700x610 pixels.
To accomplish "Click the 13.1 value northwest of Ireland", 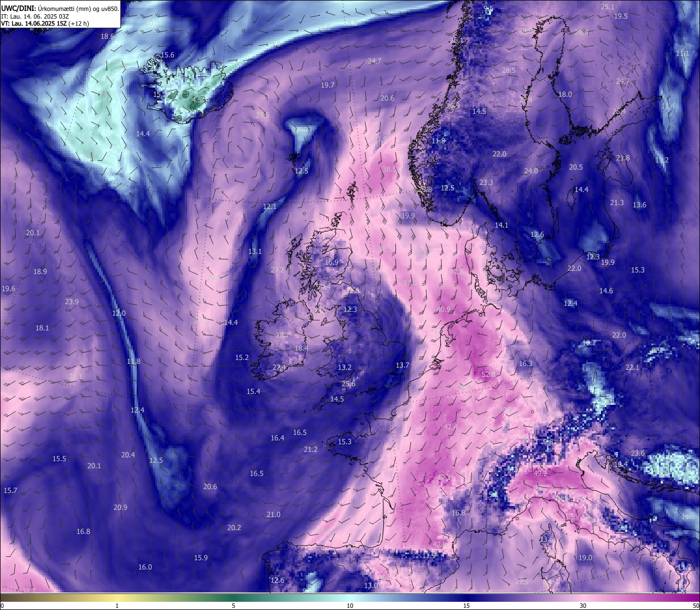I will coord(255,252).
